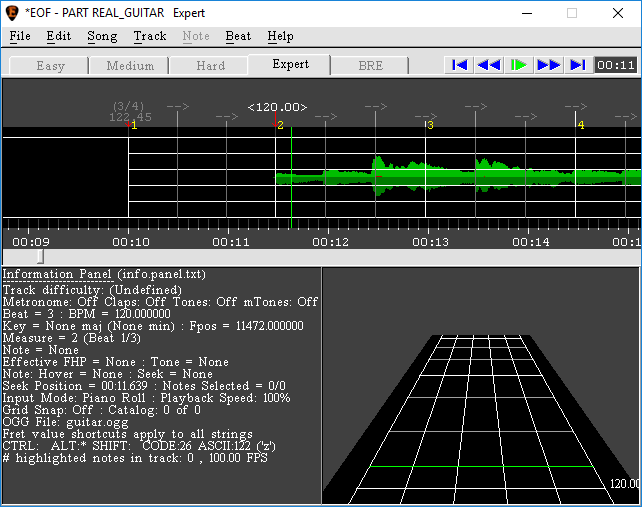Open the Help menu
This screenshot has width=642, height=507.
280,36
